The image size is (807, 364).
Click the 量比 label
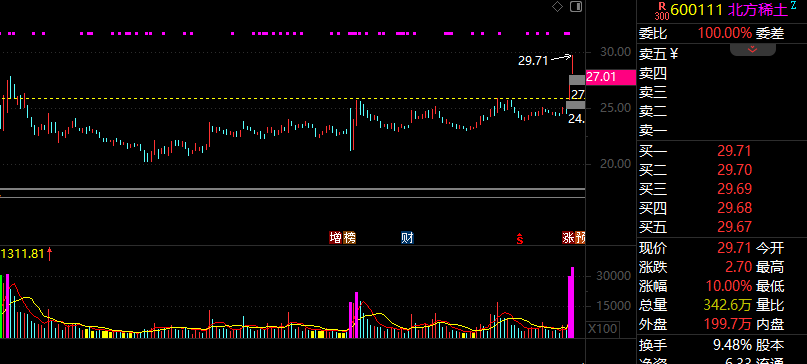click(769, 305)
